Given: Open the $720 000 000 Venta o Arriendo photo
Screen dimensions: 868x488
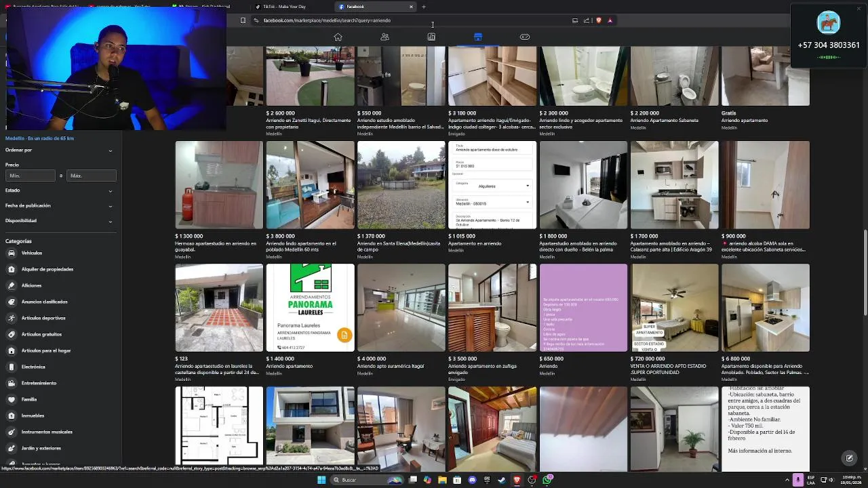Looking at the screenshot, I should tap(674, 308).
